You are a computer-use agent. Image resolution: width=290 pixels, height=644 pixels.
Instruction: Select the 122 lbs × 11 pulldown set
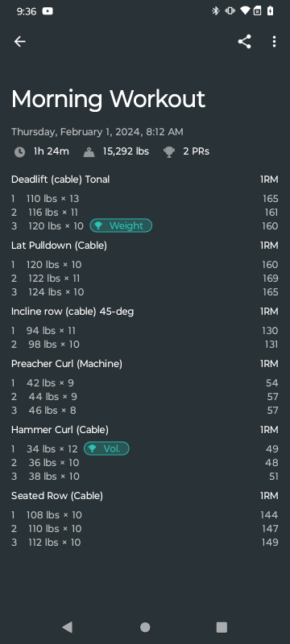[x=144, y=279]
